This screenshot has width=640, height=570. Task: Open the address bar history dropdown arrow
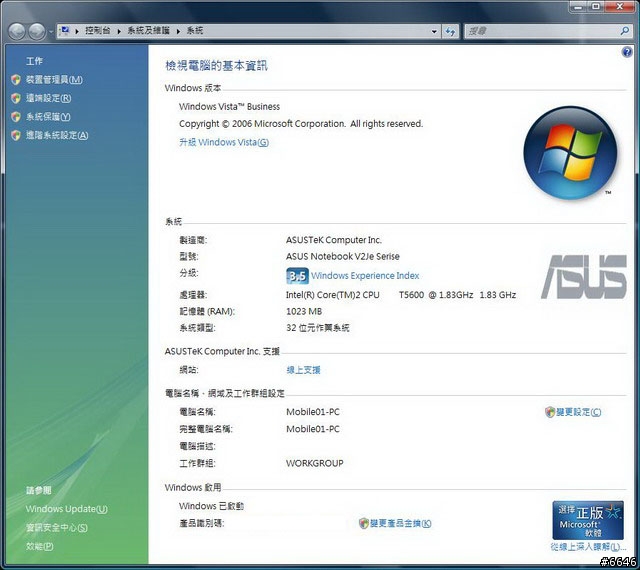(434, 31)
